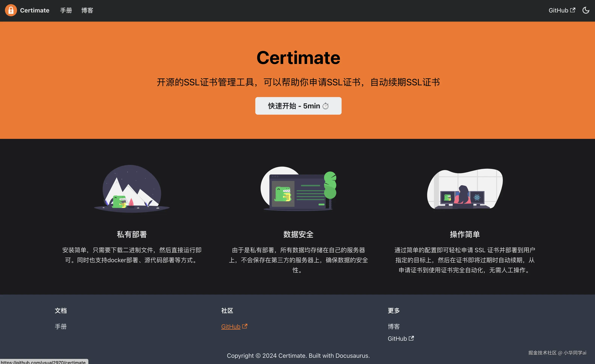Viewport: 595px width, 364px height.
Task: Click the 快速开始 - 5min button
Action: tap(298, 106)
